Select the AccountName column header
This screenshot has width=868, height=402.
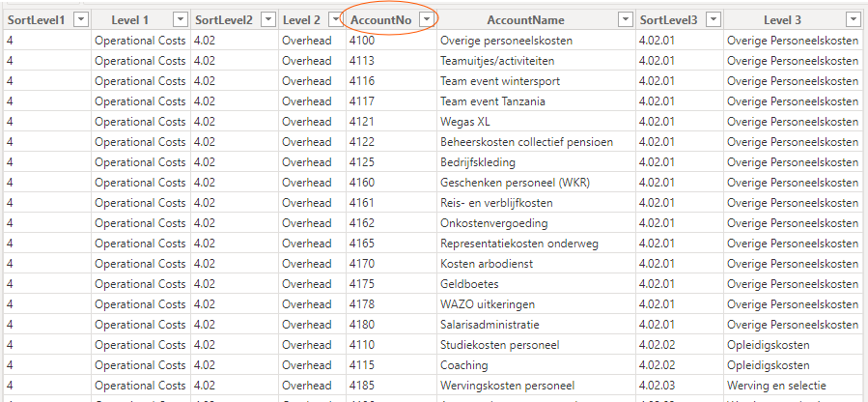[536, 20]
